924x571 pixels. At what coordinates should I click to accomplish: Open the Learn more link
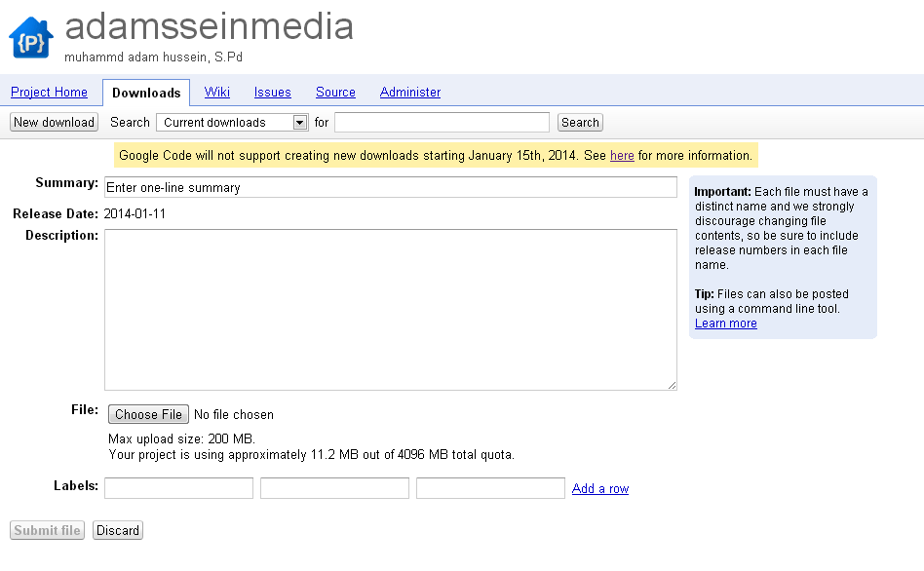pos(725,323)
